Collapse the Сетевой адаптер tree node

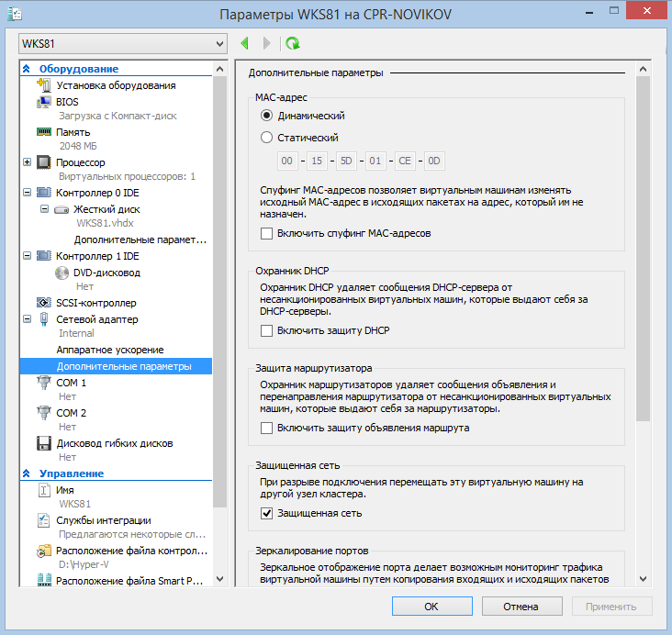(25, 319)
